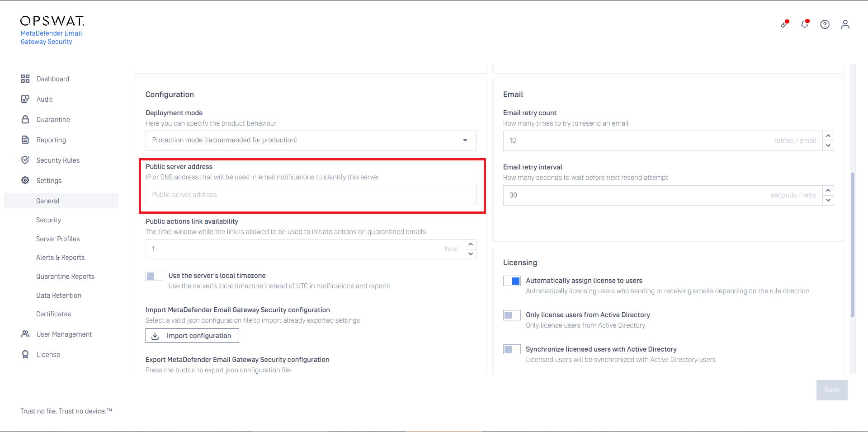Open the link icon with red dot in header

[x=784, y=24]
